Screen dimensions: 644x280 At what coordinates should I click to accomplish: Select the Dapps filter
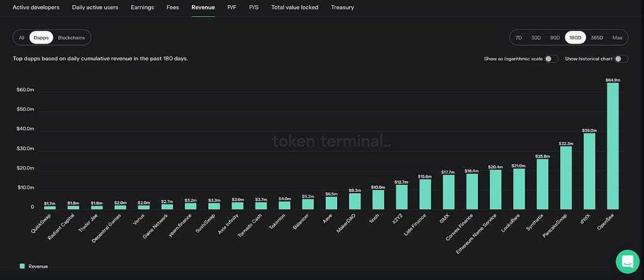[x=41, y=37]
